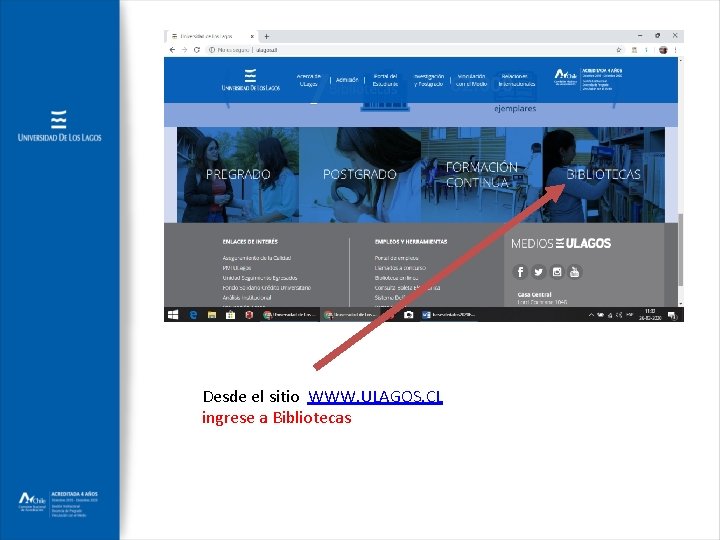Click the browser address bar
The height and width of the screenshot is (540, 720).
coord(411,50)
